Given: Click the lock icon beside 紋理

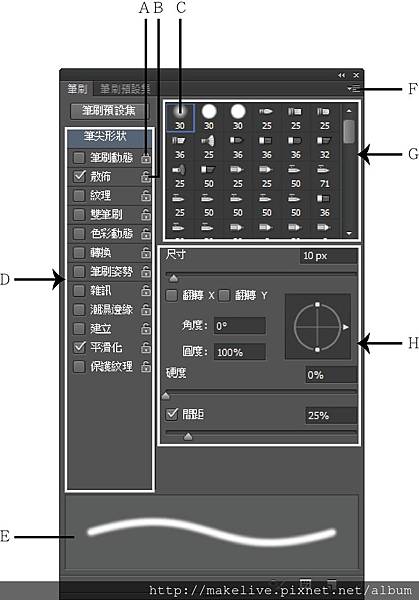Looking at the screenshot, I should pos(146,196).
